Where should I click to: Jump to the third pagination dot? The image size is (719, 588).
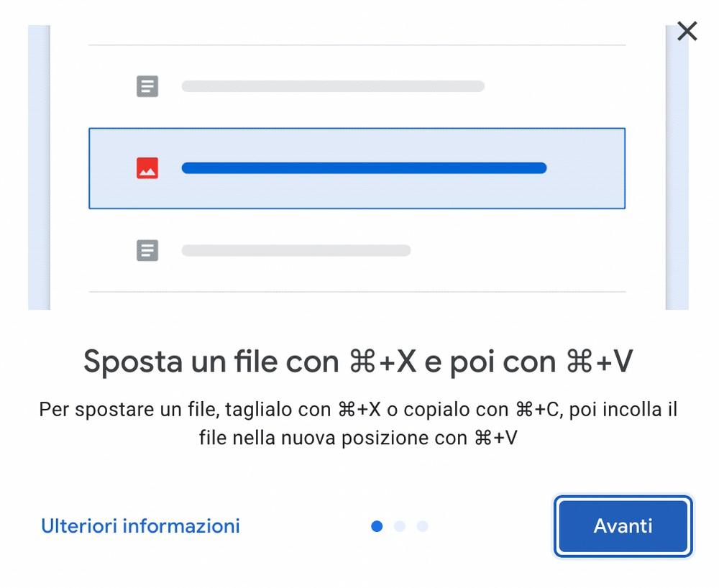[x=423, y=526]
